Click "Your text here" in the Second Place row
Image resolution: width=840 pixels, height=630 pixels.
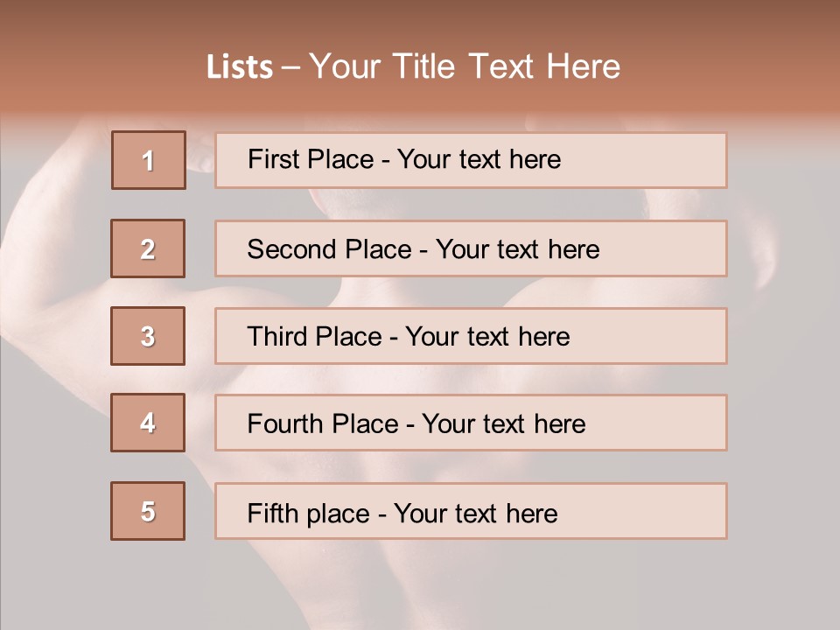[517, 249]
